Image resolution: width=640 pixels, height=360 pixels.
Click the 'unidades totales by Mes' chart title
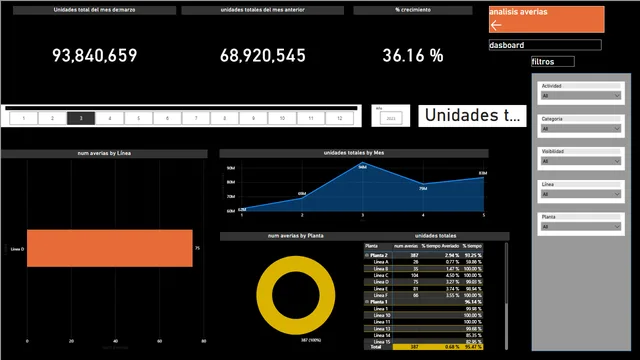[354, 153]
